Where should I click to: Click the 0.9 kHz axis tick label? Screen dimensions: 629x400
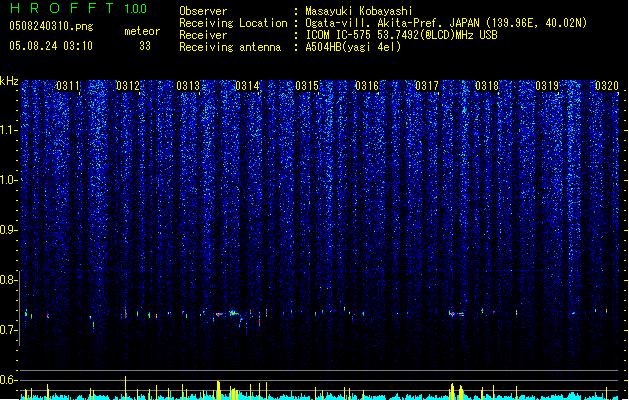tap(8, 230)
